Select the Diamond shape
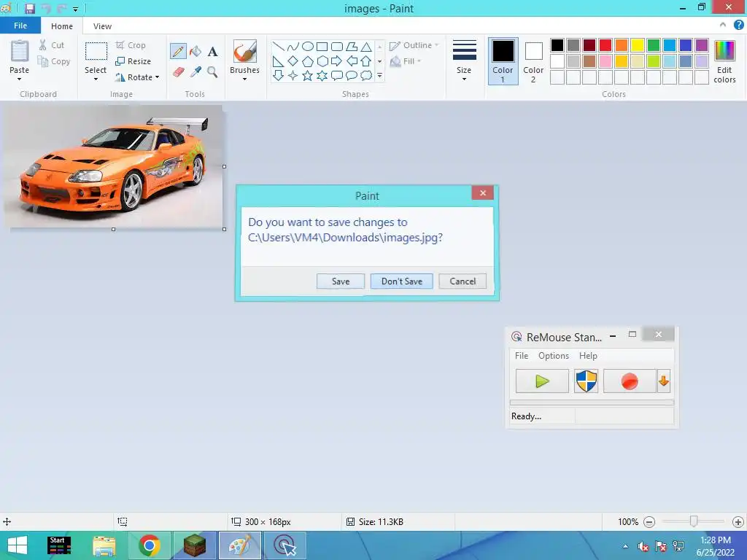Screen dimensions: 747x560 (293, 61)
